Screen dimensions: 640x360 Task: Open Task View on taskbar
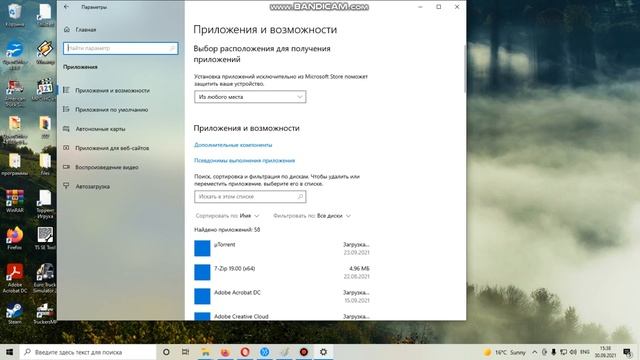tap(185, 352)
